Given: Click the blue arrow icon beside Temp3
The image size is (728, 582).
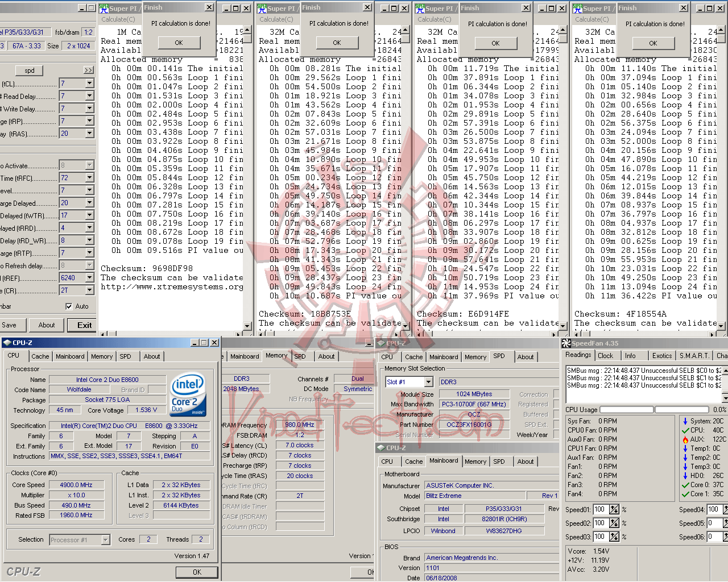Looking at the screenshot, I should coord(685,467).
